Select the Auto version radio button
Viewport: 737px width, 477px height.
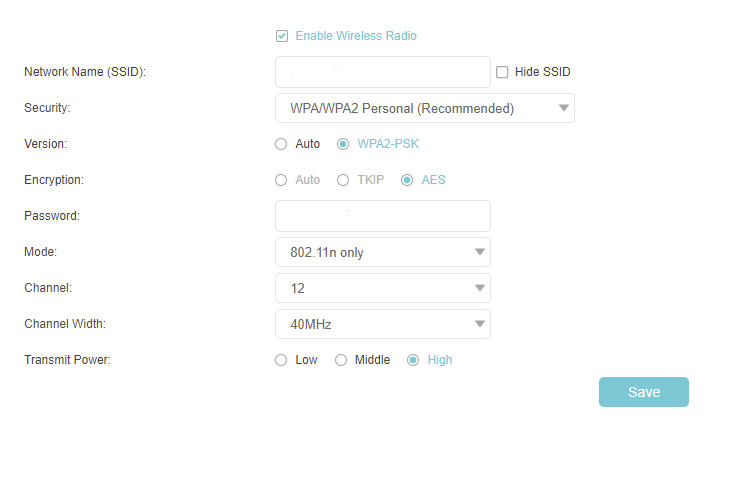coord(281,144)
